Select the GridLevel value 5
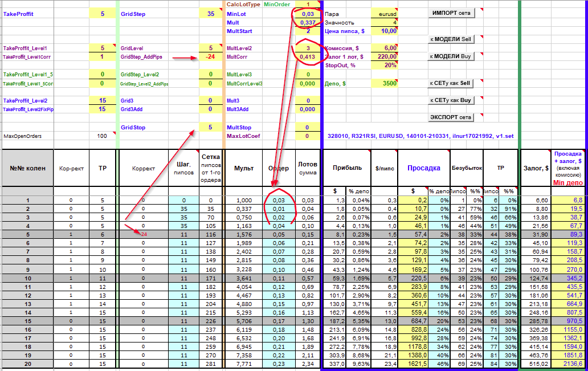588x371 pixels. (211, 48)
